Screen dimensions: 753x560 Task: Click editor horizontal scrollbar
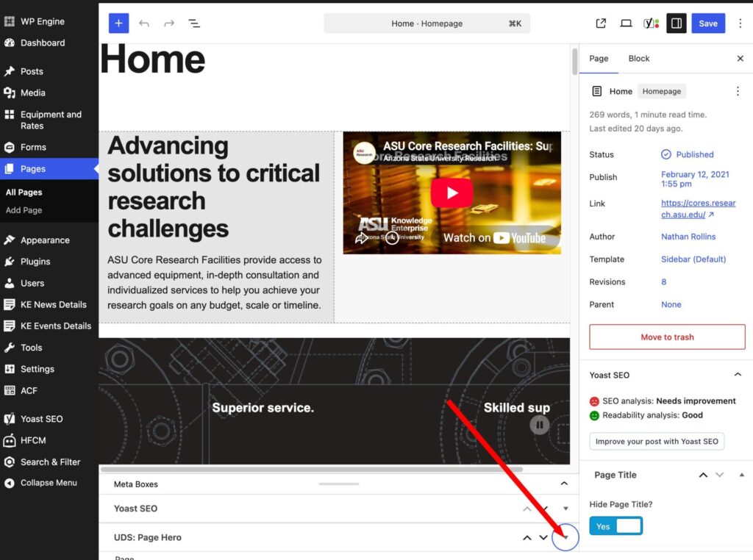click(x=312, y=470)
